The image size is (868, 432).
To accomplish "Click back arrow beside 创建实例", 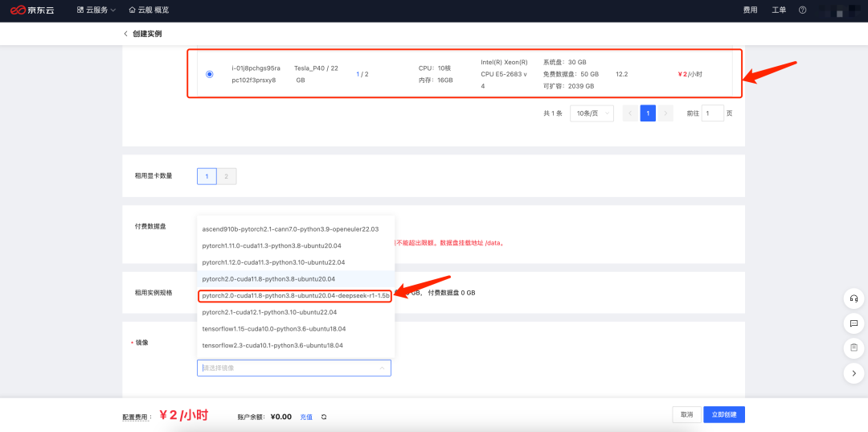I will point(125,34).
